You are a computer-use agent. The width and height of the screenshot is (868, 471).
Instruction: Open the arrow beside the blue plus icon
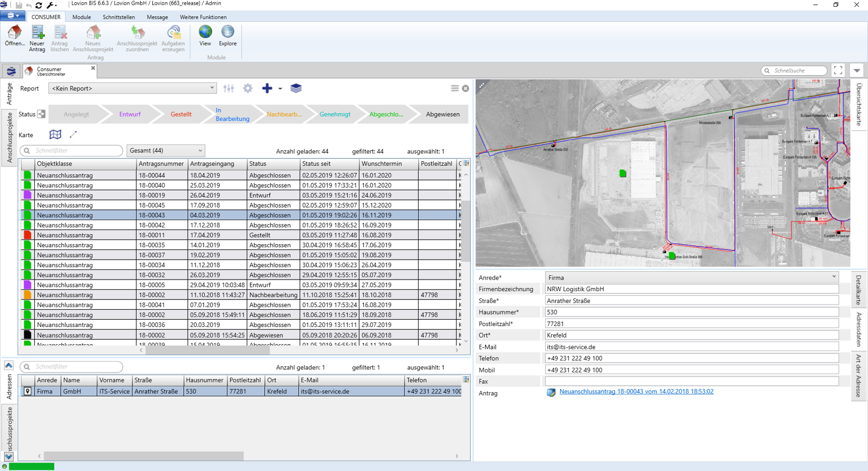[280, 89]
